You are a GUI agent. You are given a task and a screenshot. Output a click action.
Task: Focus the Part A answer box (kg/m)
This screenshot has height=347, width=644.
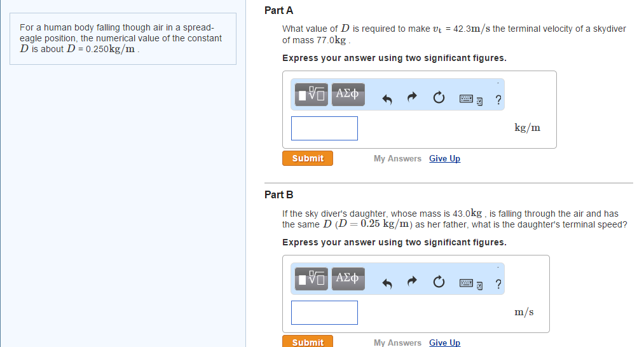324,128
